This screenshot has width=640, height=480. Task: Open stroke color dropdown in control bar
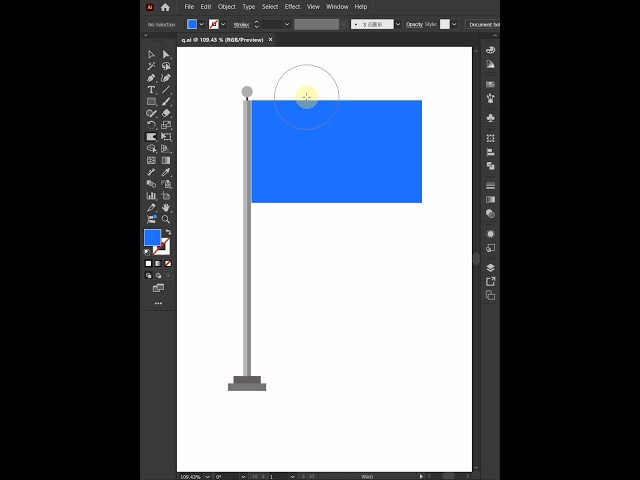pos(223,24)
